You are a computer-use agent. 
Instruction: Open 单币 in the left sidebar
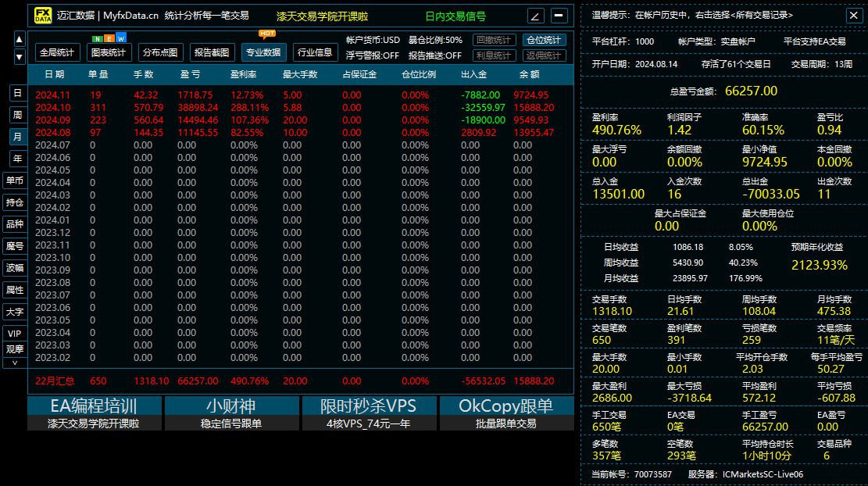click(15, 180)
